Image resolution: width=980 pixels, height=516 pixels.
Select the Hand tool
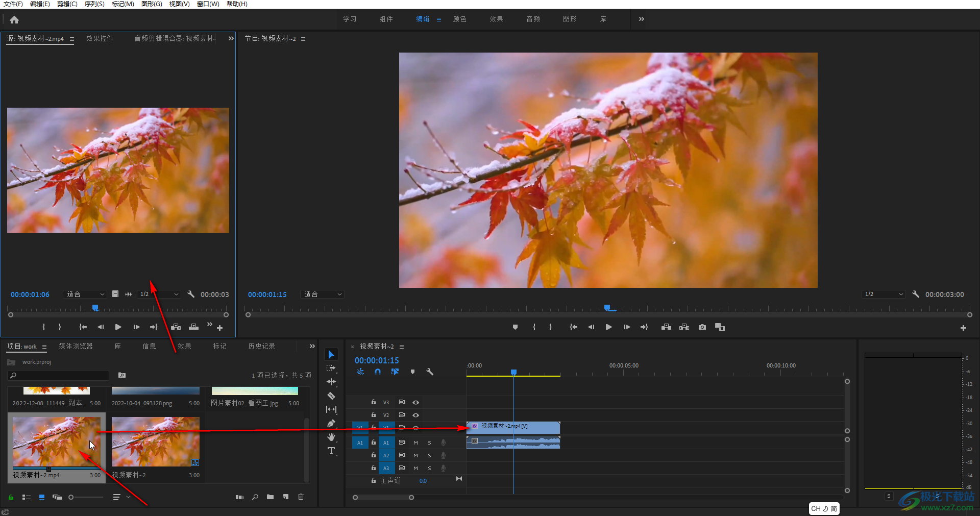click(331, 437)
